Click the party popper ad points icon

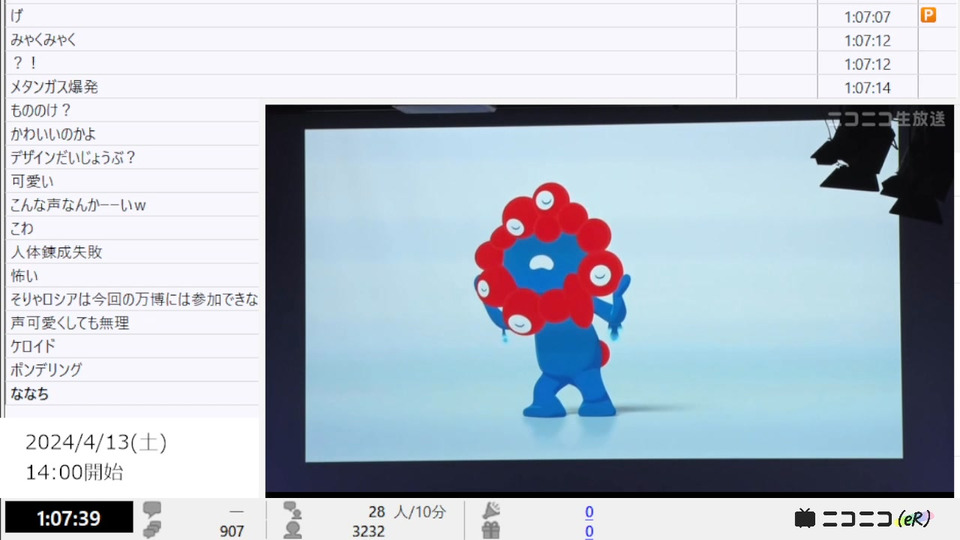tap(490, 510)
